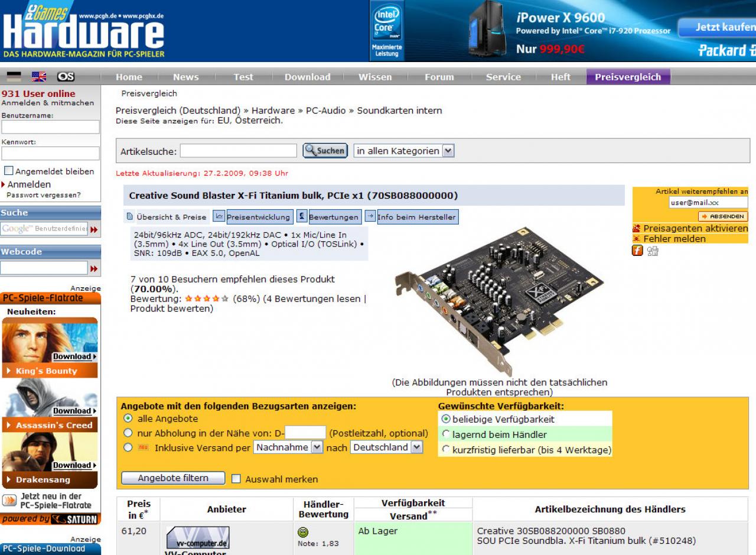Open the Home menu item
The height and width of the screenshot is (555, 756).
pos(129,77)
